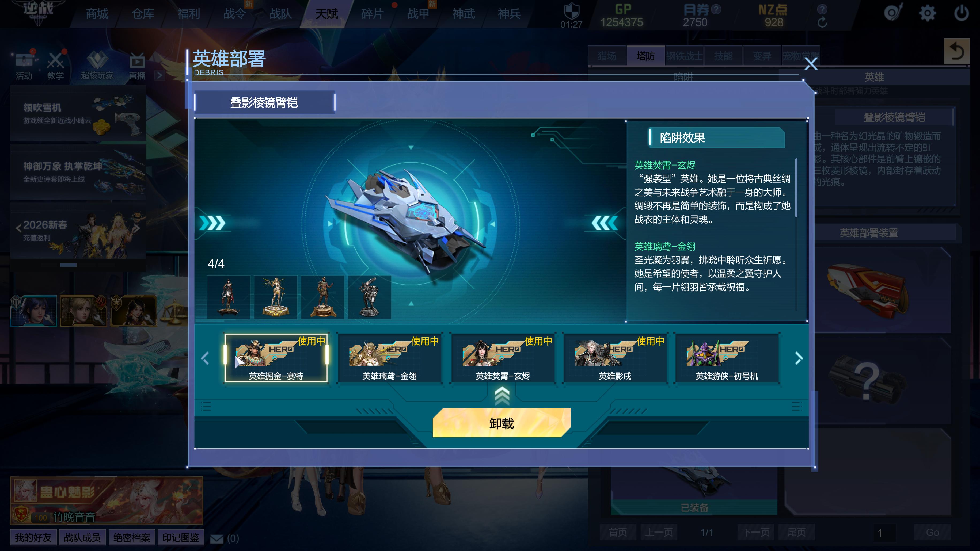Open the 天赋 tab in top menu
This screenshot has height=551, width=980.
pos(326,14)
